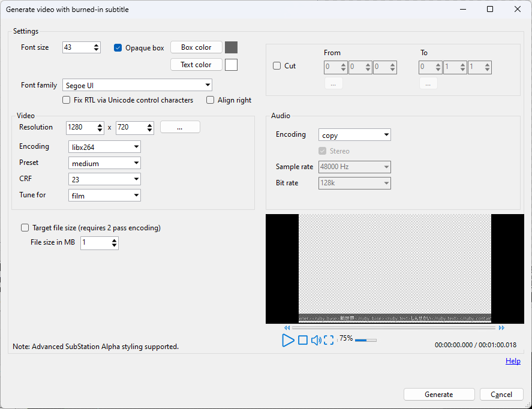Open the resolution browse dialog
The height and width of the screenshot is (409, 532).
pyautogui.click(x=180, y=127)
